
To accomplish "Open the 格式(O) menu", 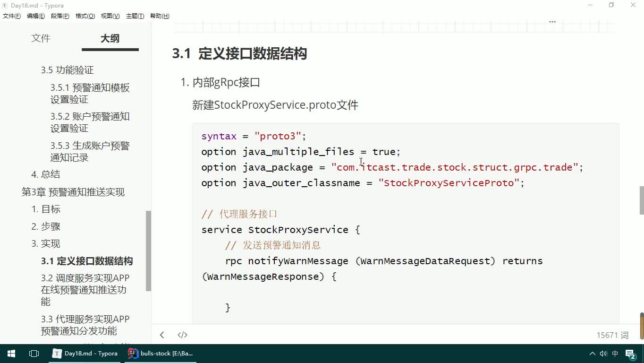I will pyautogui.click(x=85, y=16).
